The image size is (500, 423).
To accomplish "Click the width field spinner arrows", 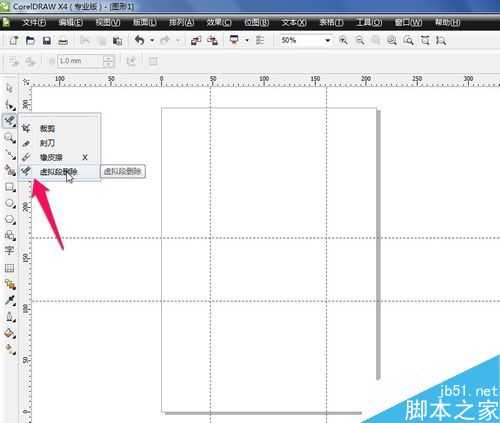I will 108,61.
